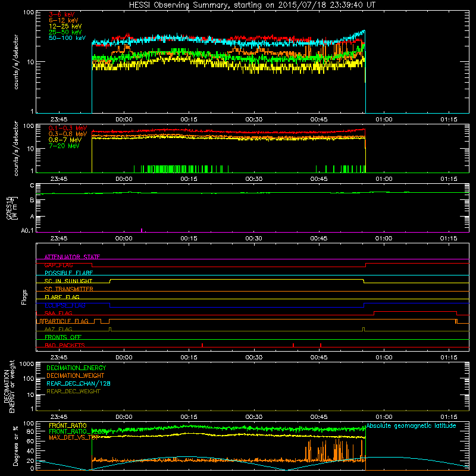This screenshot has width=476, height=476.
Task: Select the cyan 50-100 keV legend label
Action: coord(67,38)
